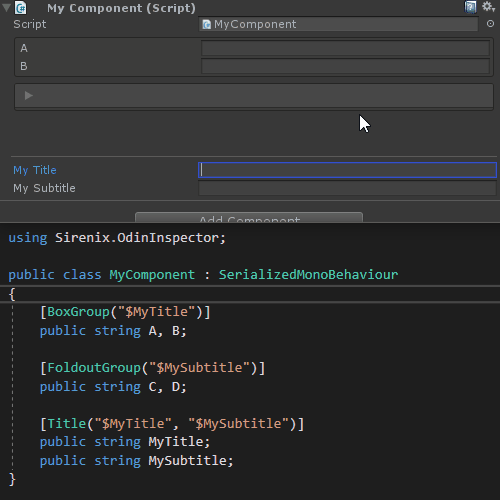Click the My Title label
This screenshot has height=500, width=500.
pyautogui.click(x=35, y=170)
